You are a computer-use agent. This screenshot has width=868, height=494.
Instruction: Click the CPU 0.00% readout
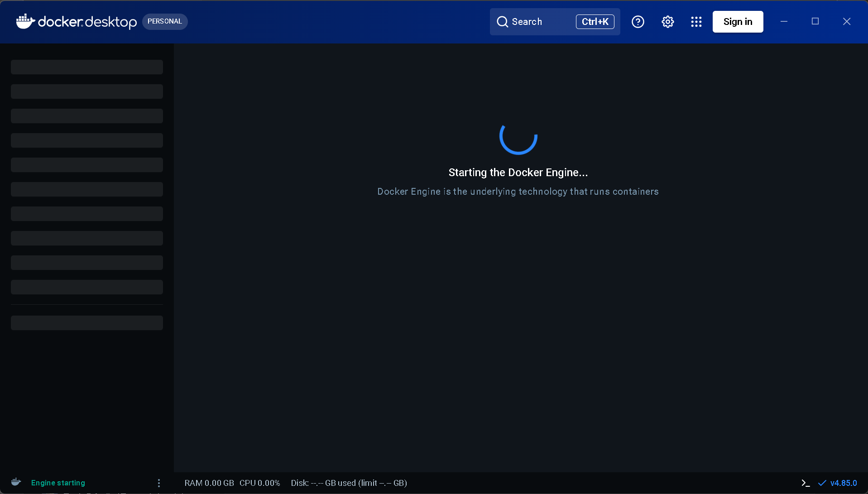(x=260, y=483)
